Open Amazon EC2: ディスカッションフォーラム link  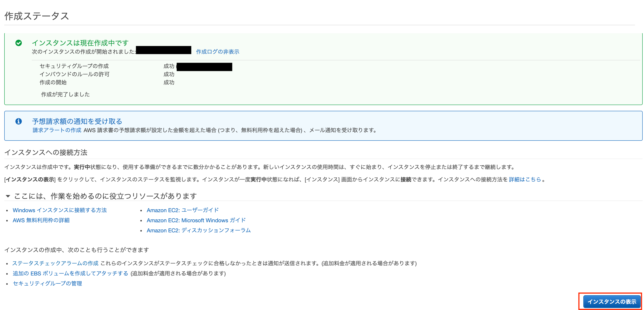[x=198, y=230]
